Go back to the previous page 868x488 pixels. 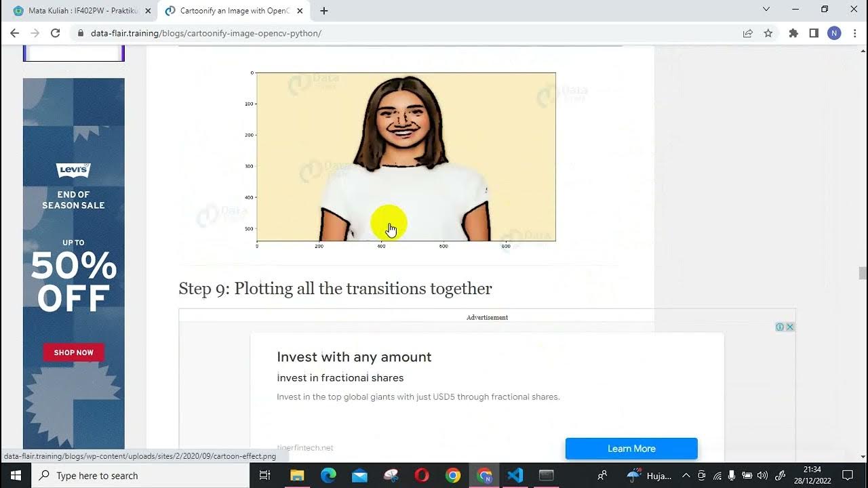pyautogui.click(x=14, y=33)
